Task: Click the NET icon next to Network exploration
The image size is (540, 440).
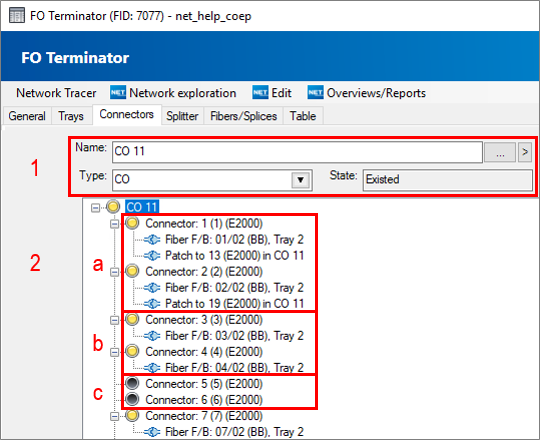Action: tap(118, 93)
